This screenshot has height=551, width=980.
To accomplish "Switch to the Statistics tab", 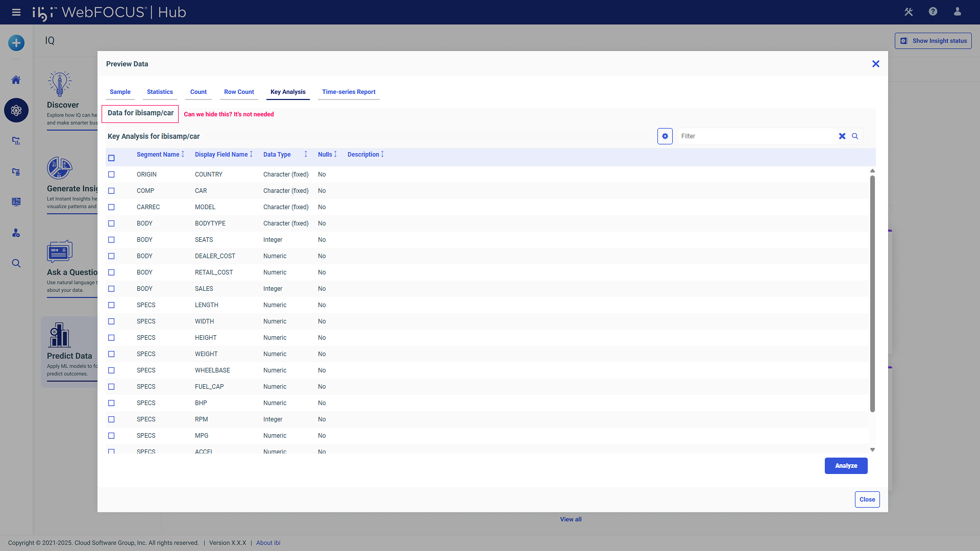I will pyautogui.click(x=160, y=92).
